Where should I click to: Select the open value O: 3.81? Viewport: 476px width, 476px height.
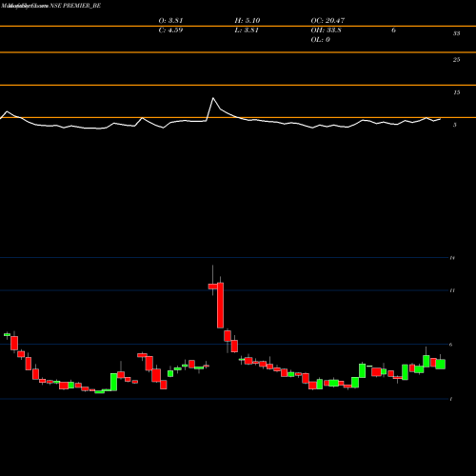pyautogui.click(x=170, y=20)
